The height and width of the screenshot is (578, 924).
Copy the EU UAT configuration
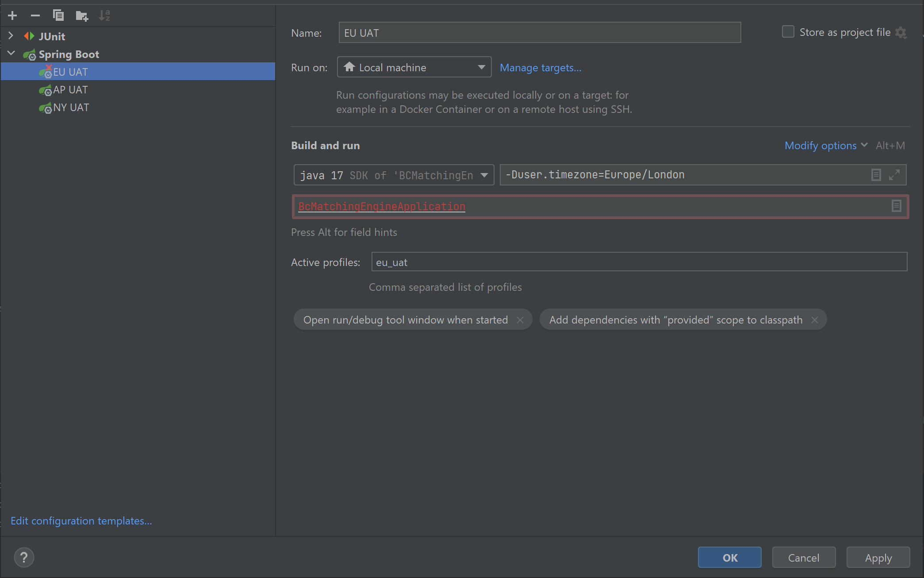(58, 15)
